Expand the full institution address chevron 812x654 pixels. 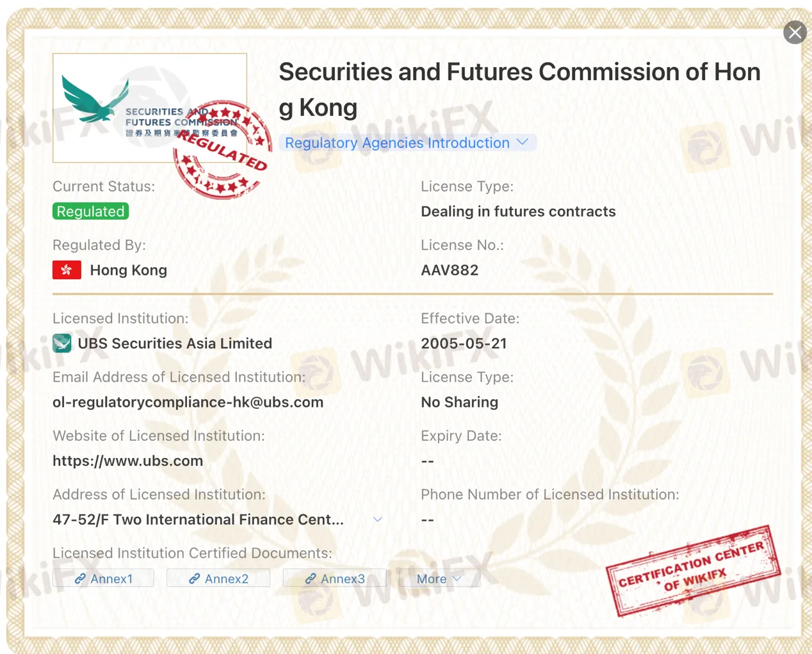click(378, 519)
